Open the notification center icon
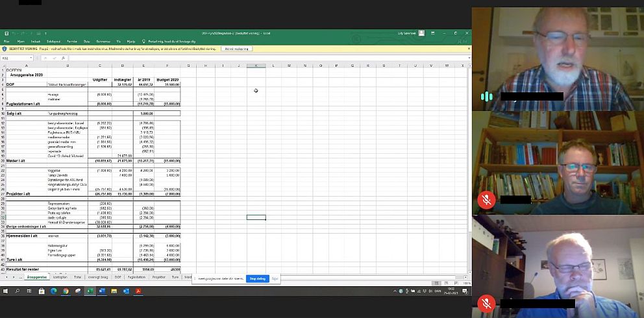 coord(465,291)
